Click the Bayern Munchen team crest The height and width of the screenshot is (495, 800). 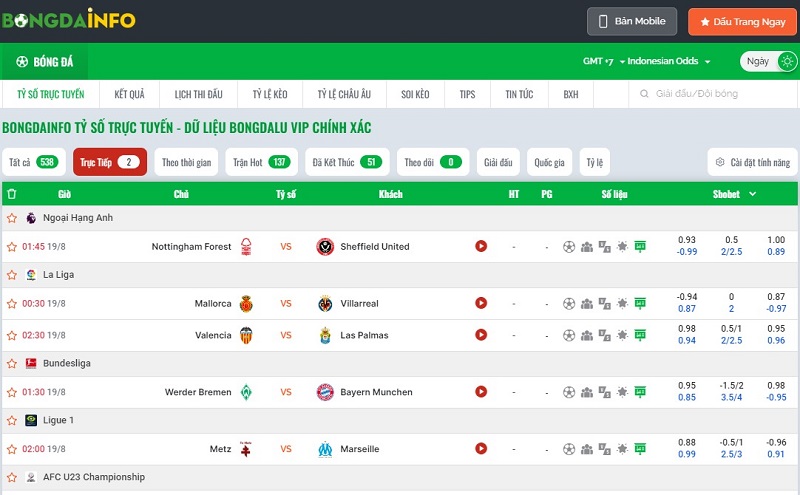325,392
